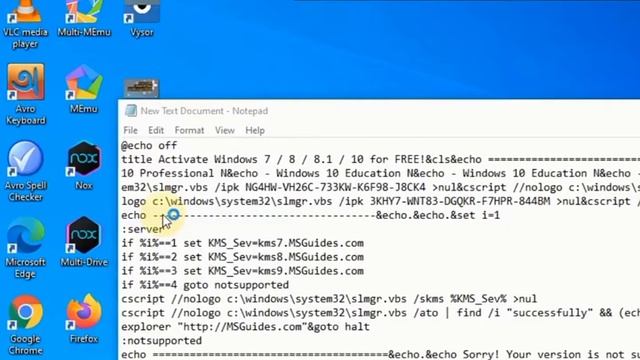Open Microsoft Edge desktop shortcut

(25, 248)
